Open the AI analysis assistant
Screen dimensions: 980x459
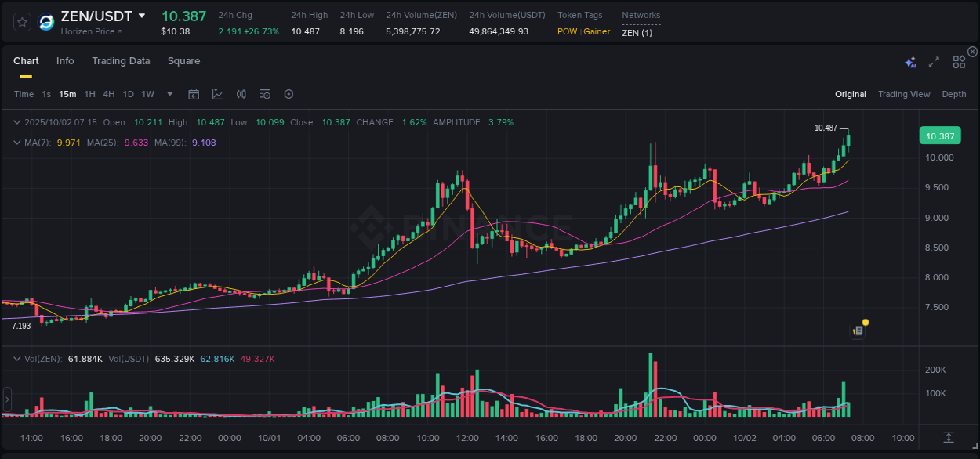pos(910,61)
